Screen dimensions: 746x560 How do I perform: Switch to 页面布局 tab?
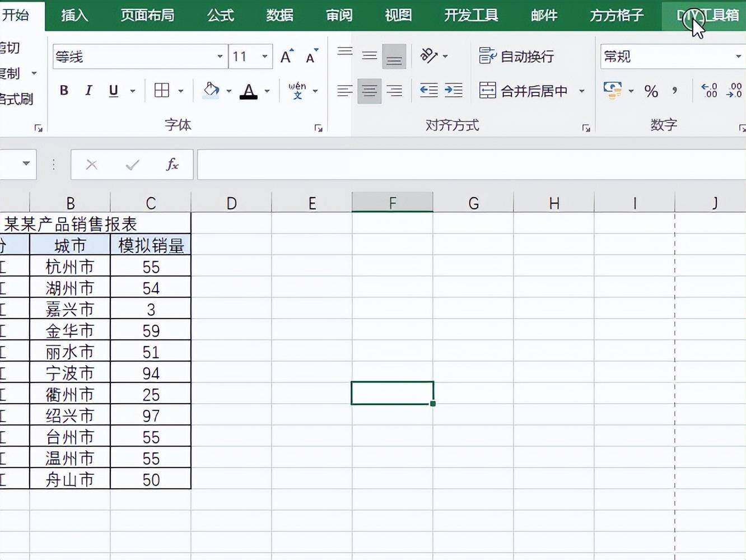pos(148,15)
